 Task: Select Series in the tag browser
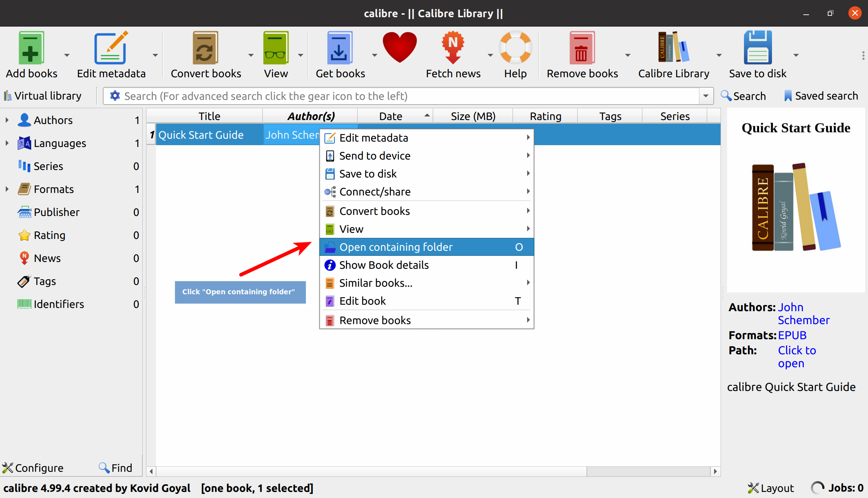pyautogui.click(x=48, y=166)
